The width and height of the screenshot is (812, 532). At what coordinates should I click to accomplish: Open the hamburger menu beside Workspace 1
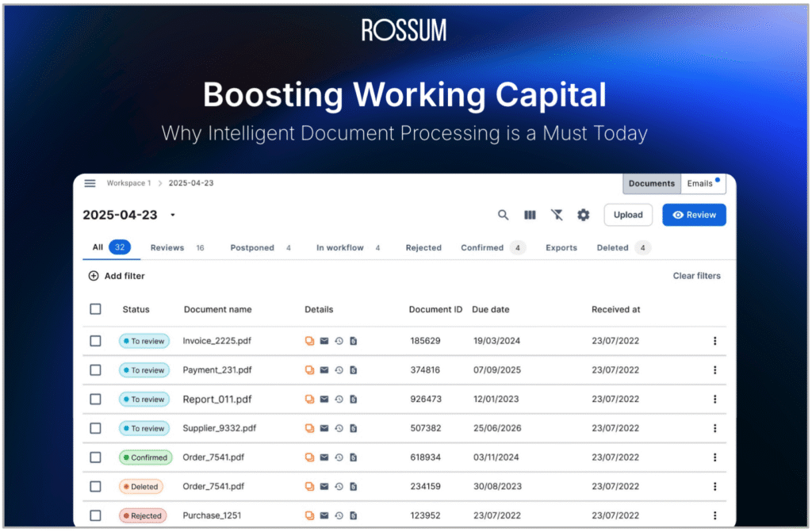pos(90,183)
